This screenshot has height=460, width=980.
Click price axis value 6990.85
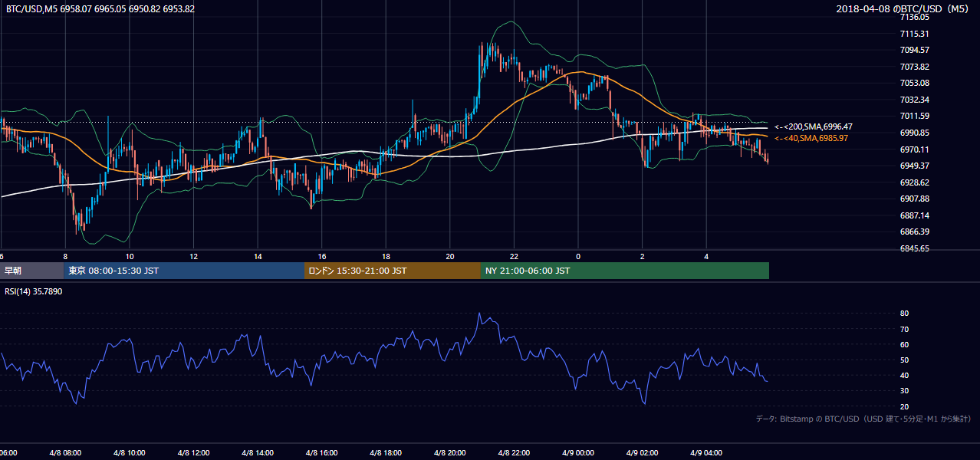pos(915,133)
